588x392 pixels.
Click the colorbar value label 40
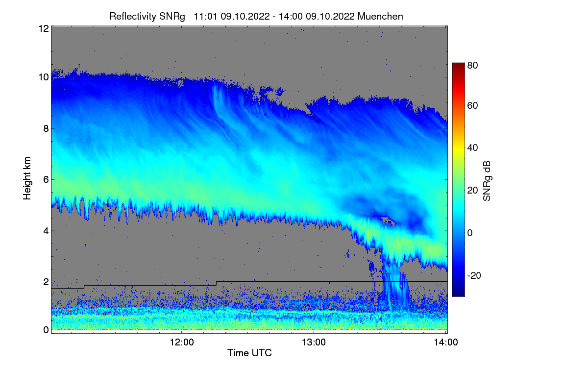click(473, 147)
